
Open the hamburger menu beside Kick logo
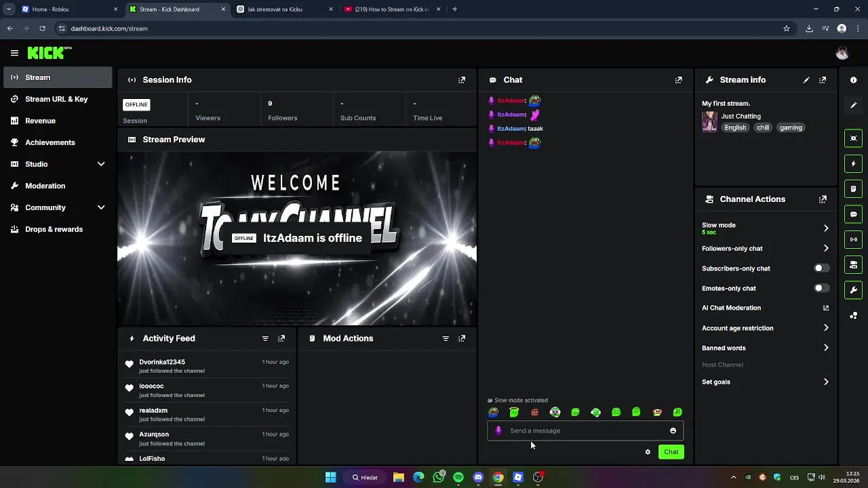14,53
